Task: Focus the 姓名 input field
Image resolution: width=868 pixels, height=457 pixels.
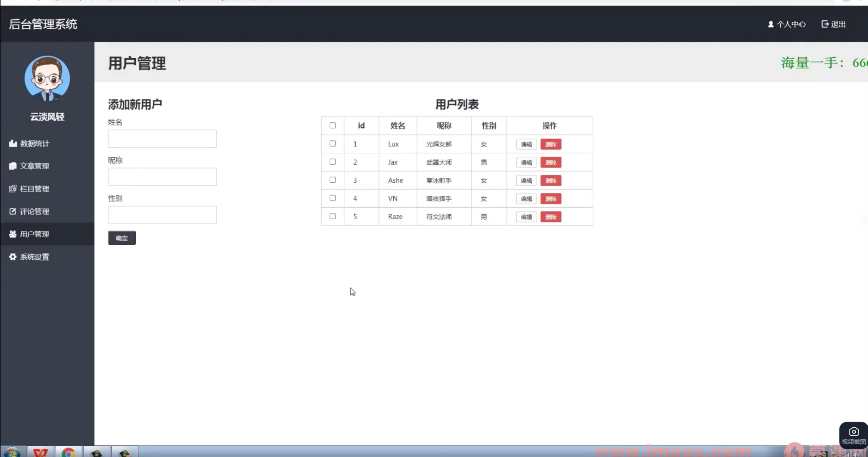Action: [x=162, y=138]
